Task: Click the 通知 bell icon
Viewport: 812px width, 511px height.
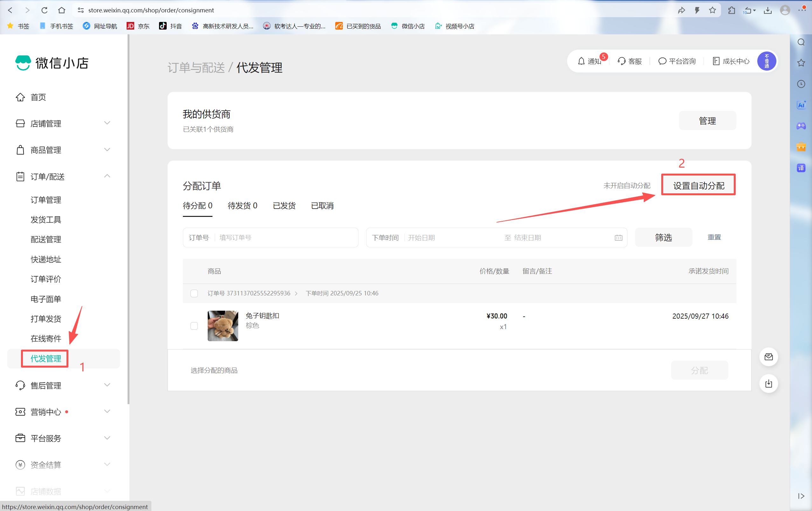Action: pyautogui.click(x=581, y=61)
